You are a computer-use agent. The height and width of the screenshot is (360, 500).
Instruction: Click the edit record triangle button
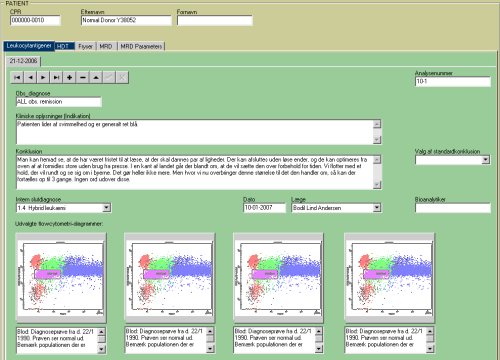tap(96, 77)
